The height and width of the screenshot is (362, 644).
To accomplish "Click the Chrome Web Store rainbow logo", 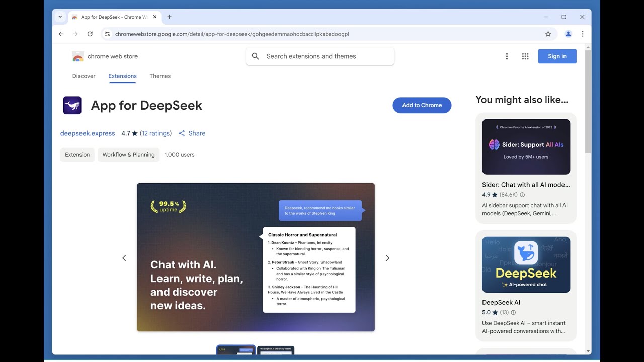I will click(78, 56).
